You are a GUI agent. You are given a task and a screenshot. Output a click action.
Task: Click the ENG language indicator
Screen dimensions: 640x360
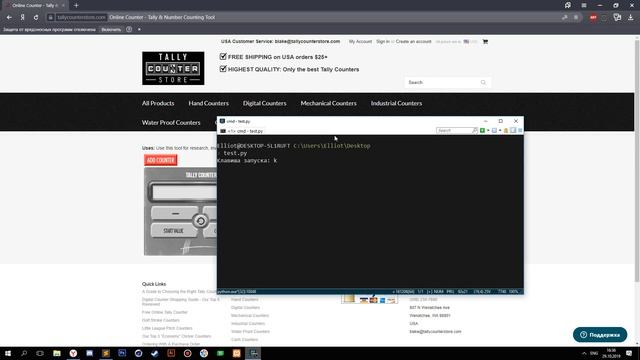click(594, 353)
